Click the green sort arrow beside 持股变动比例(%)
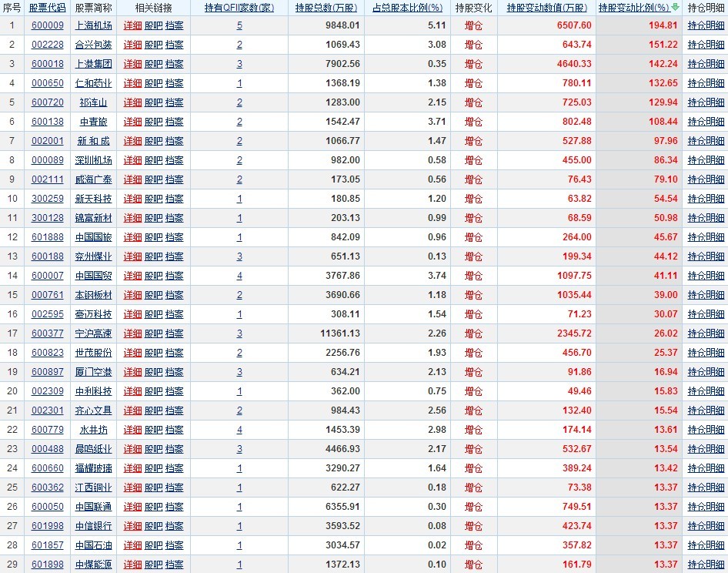The width and height of the screenshot is (728, 573). pos(675,7)
